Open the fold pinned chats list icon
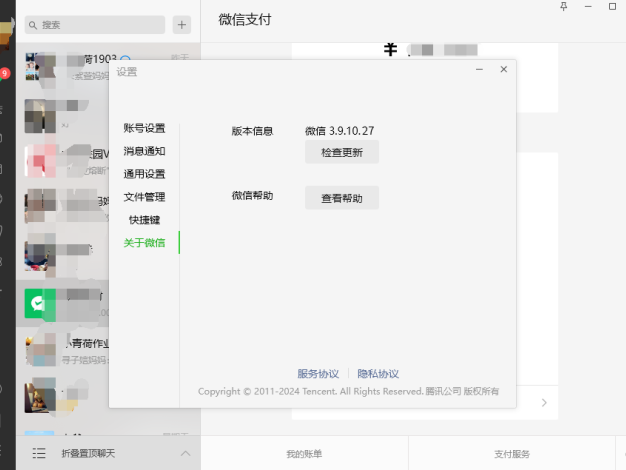The width and height of the screenshot is (626, 470). [39, 453]
